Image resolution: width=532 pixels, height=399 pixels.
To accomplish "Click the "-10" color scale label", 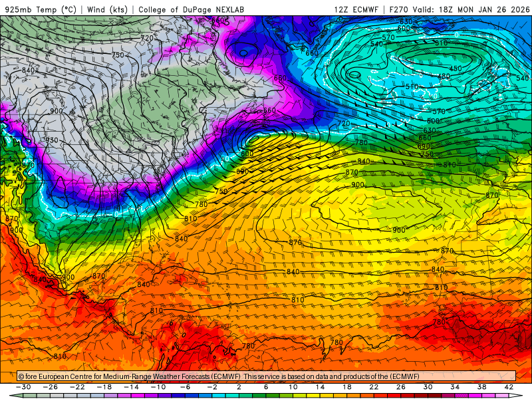I will tap(158, 387).
